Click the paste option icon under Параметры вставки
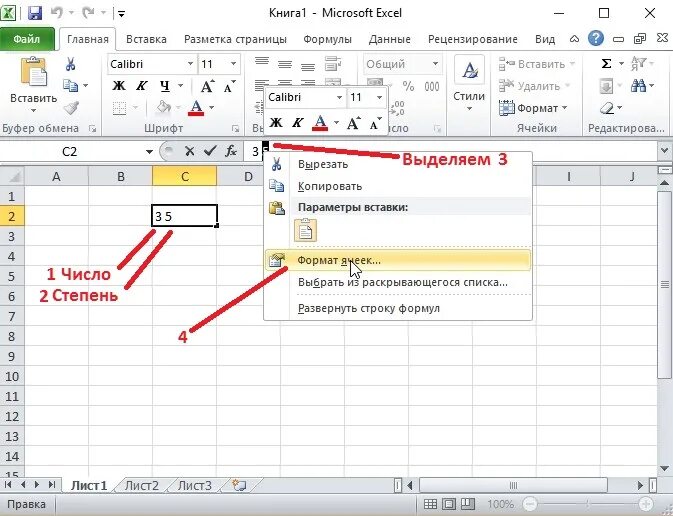The image size is (673, 516). 305,230
